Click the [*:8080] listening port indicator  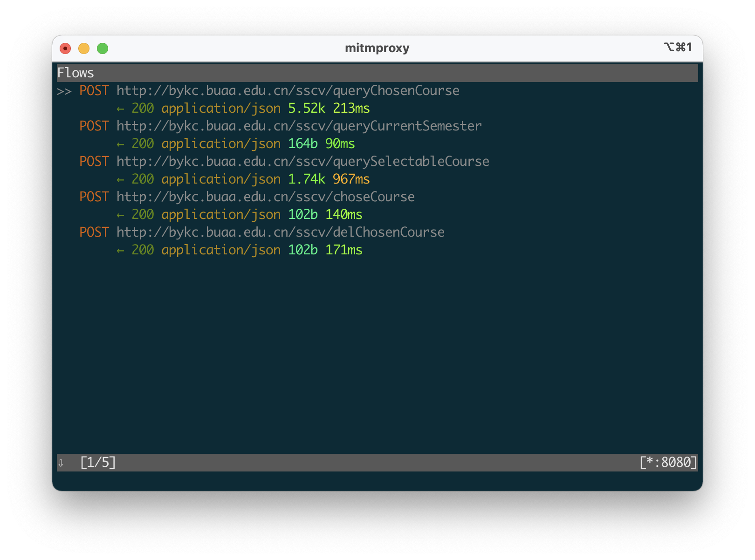[668, 463]
